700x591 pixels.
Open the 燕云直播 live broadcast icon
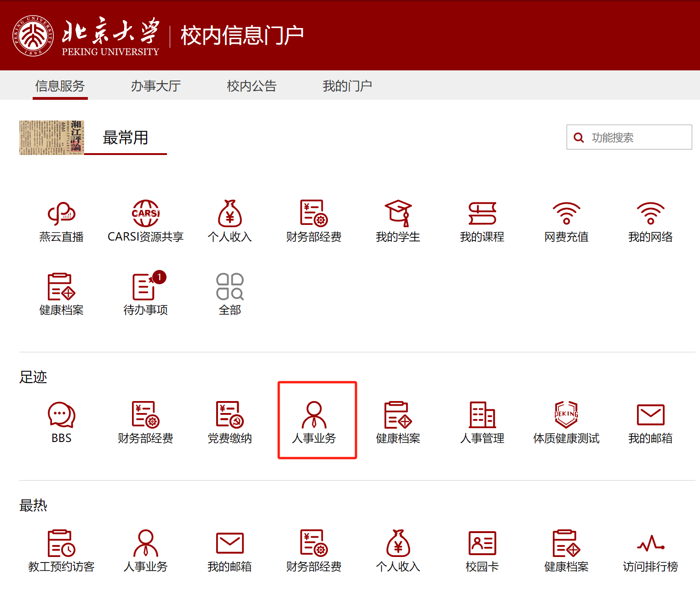(61, 214)
